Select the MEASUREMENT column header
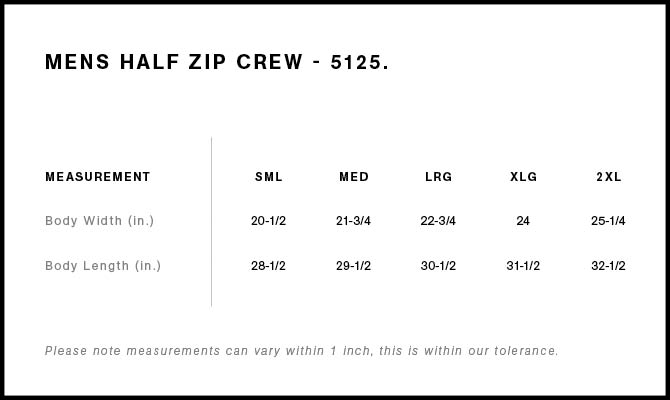The image size is (670, 400). (98, 177)
